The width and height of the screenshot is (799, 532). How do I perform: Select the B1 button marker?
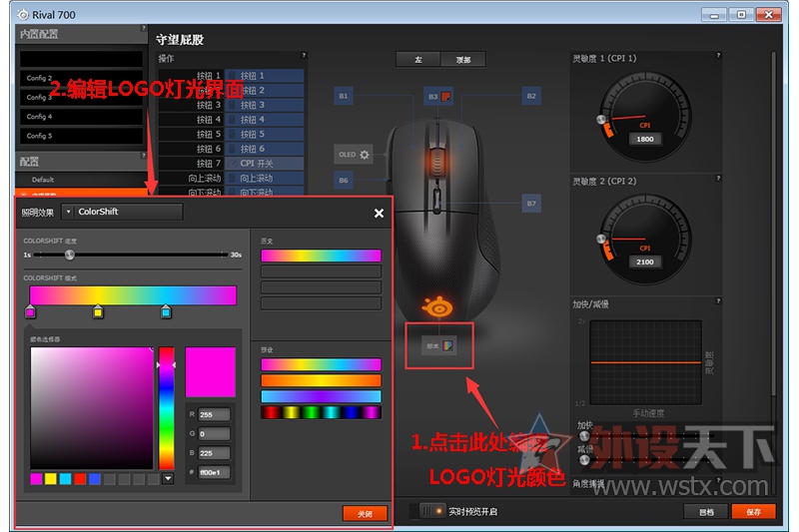tap(344, 96)
